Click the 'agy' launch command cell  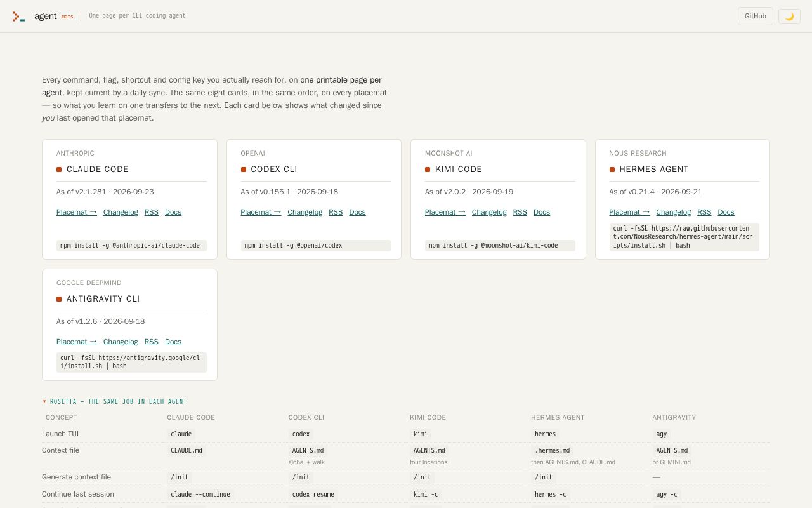tap(662, 434)
